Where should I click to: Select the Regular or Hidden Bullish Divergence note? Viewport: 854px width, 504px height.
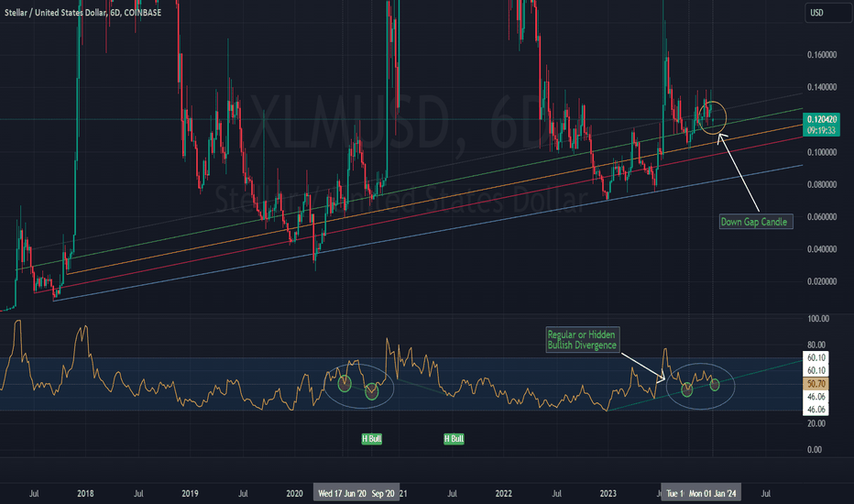[x=582, y=340]
